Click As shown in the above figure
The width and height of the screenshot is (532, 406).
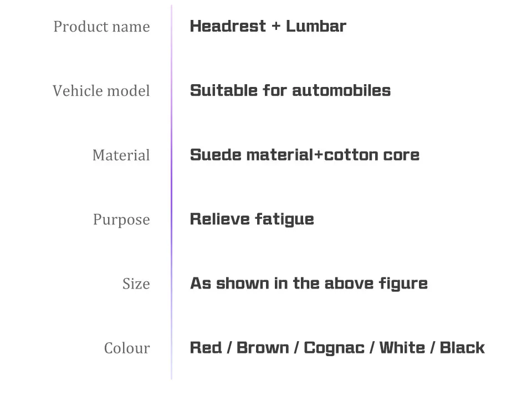309,283
